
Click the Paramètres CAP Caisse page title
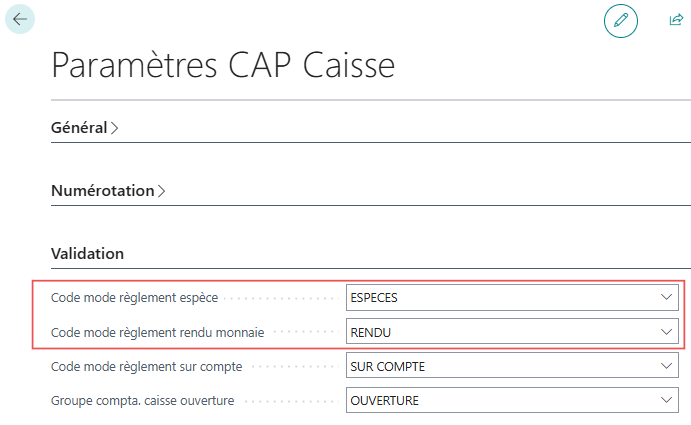pos(223,65)
